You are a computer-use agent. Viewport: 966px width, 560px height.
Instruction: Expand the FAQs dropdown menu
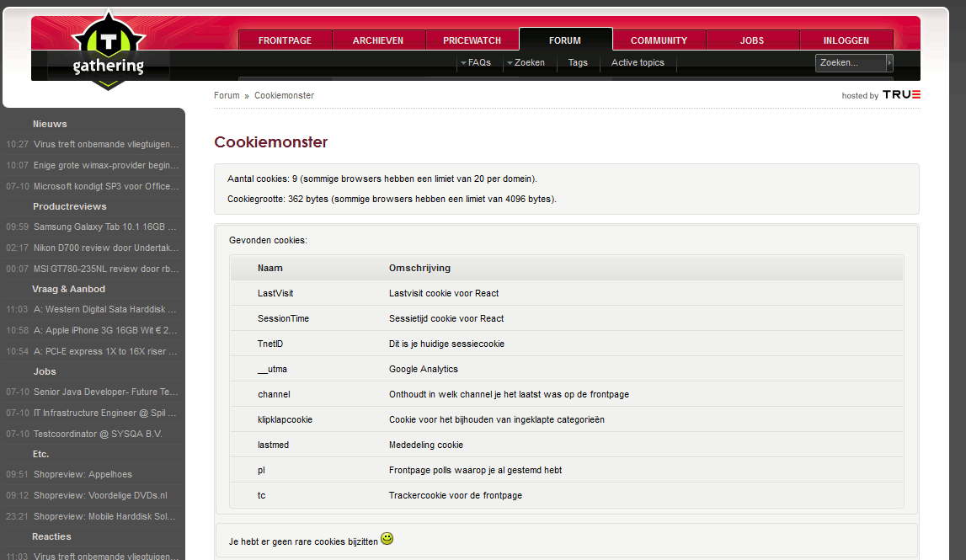476,63
